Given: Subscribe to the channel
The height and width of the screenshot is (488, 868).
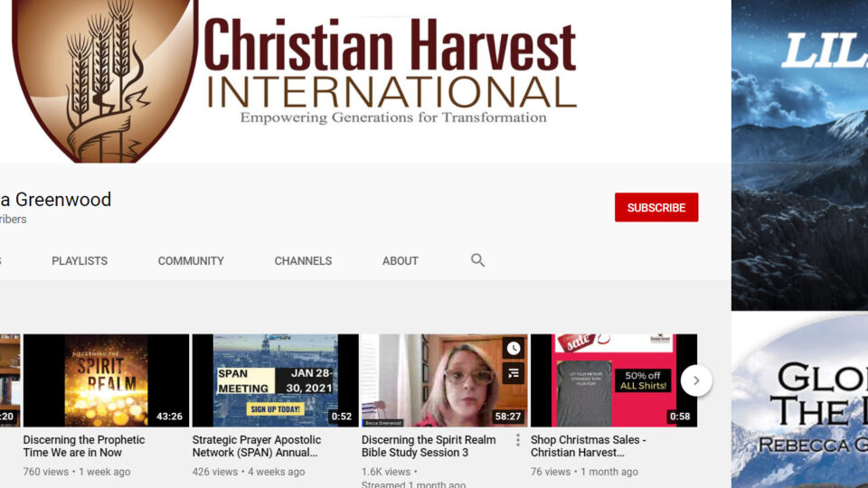Looking at the screenshot, I should [656, 207].
